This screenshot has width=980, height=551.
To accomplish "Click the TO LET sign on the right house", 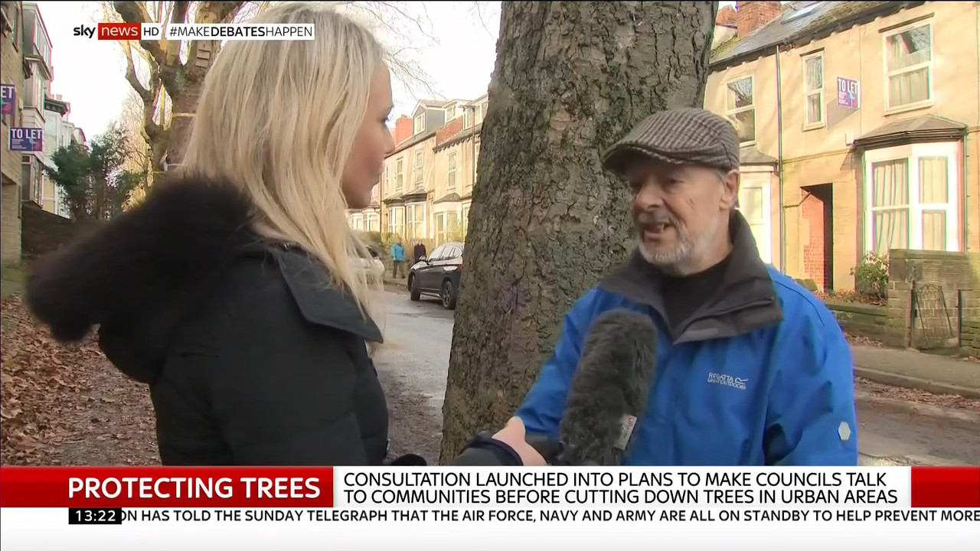I will (848, 92).
